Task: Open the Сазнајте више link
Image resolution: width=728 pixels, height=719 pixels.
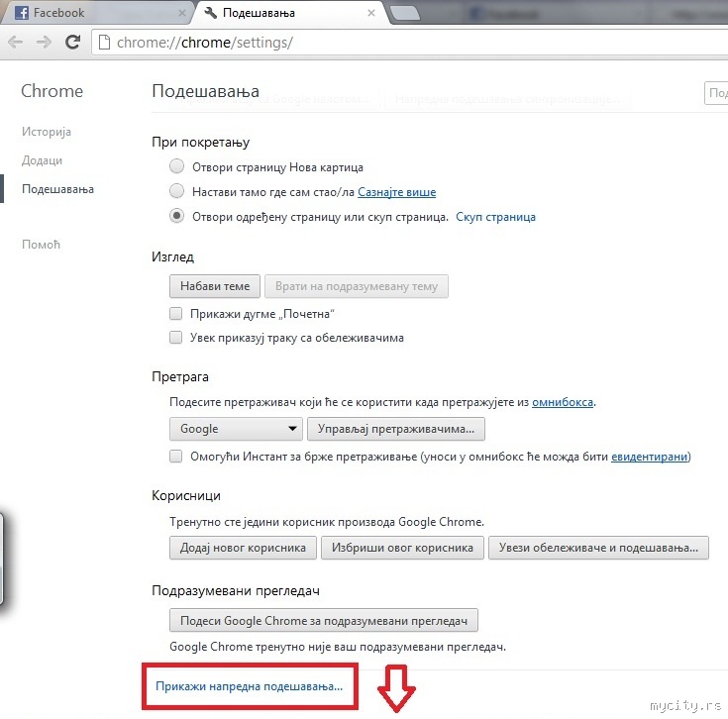Action: click(396, 192)
